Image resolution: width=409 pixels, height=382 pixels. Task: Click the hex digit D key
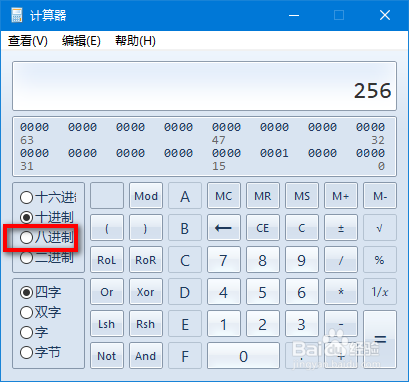pyautogui.click(x=185, y=292)
